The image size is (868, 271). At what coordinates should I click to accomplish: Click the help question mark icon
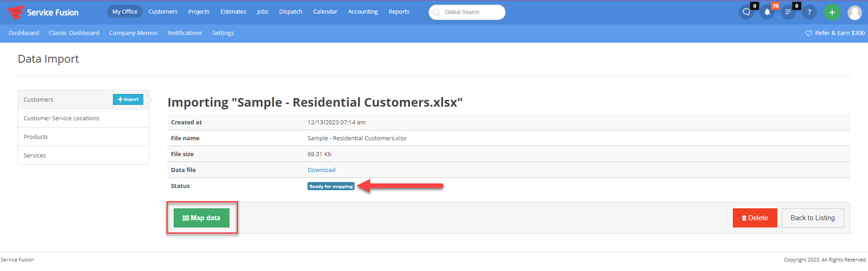tap(809, 12)
